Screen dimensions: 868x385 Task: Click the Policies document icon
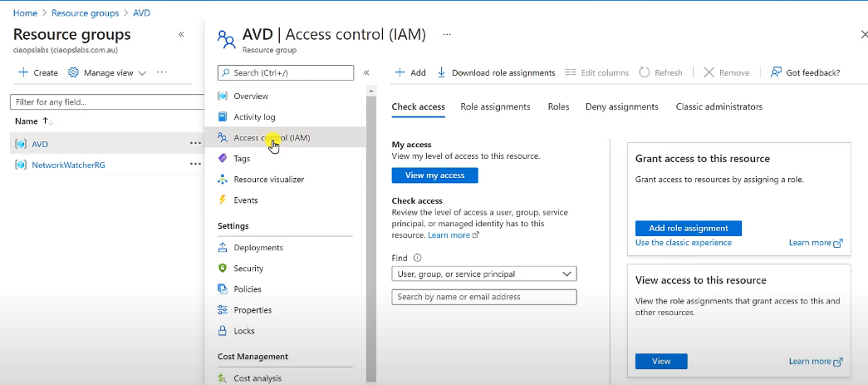coord(223,289)
